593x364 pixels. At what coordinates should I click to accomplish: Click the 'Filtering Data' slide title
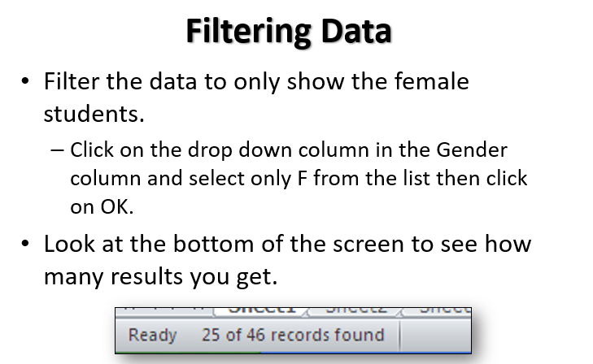click(289, 31)
